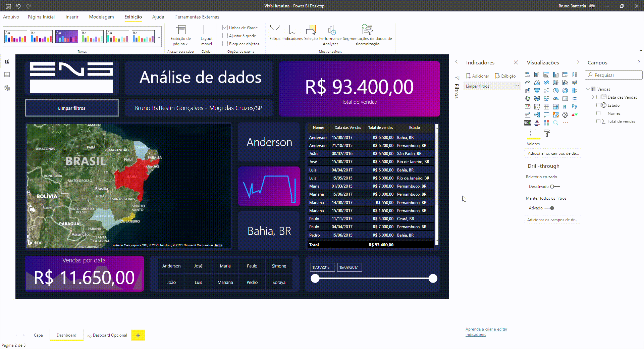Screen dimensions: 644x349
Task: Open Arquivo menu
Action: pos(11,17)
